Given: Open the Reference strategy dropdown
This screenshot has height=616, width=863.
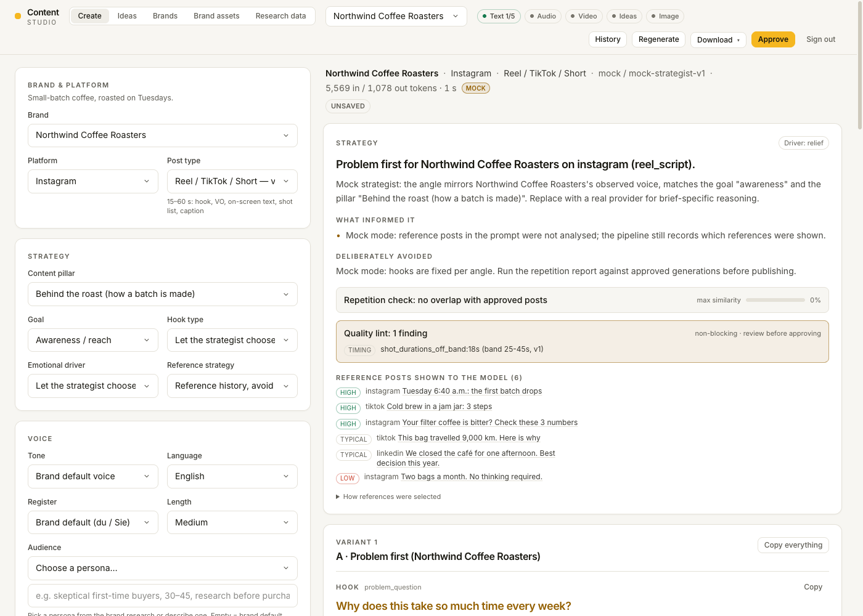Looking at the screenshot, I should 232,386.
